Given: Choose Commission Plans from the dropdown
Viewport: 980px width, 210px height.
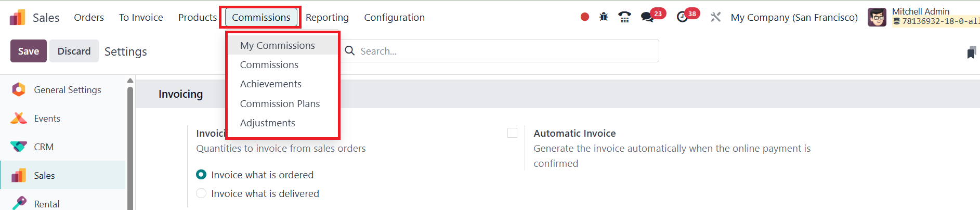Looking at the screenshot, I should coord(280,103).
